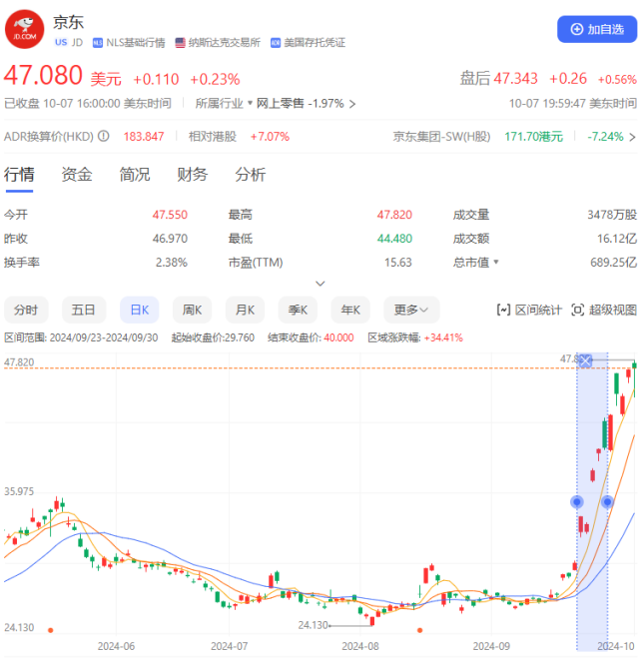Select the 季K chart period
644x660 pixels.
298,310
